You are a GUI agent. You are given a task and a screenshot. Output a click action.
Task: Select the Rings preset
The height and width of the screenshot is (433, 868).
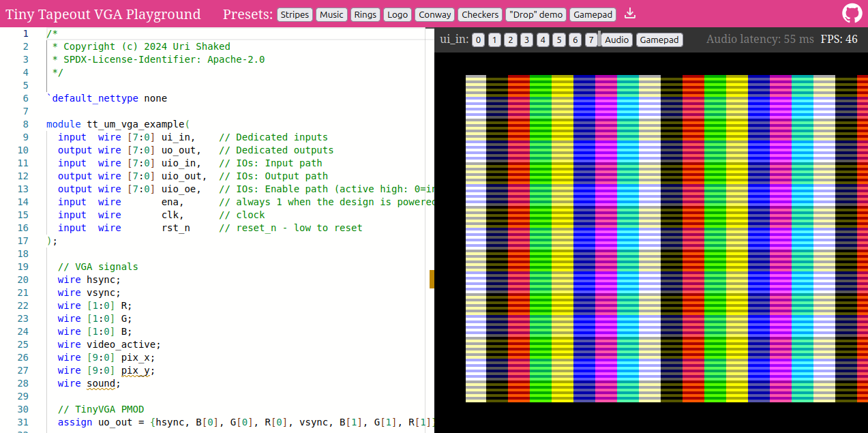(x=365, y=15)
